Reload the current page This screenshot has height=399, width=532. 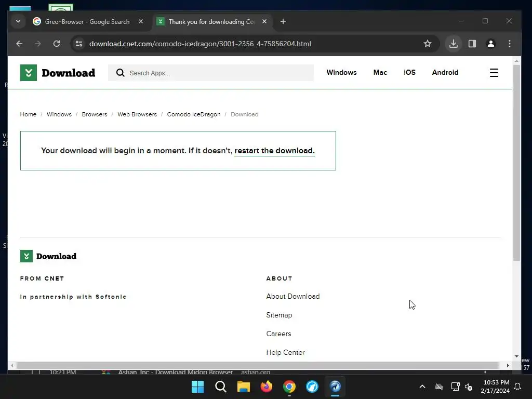click(x=57, y=44)
